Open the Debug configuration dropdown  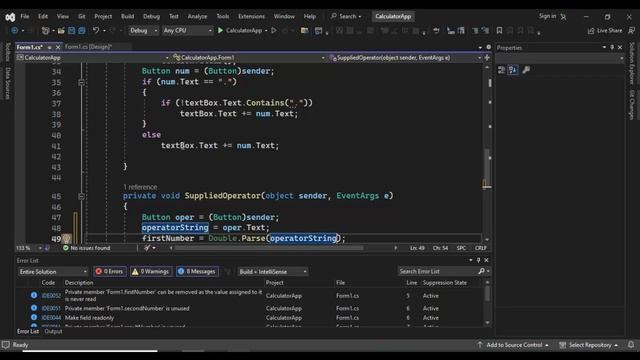point(143,31)
